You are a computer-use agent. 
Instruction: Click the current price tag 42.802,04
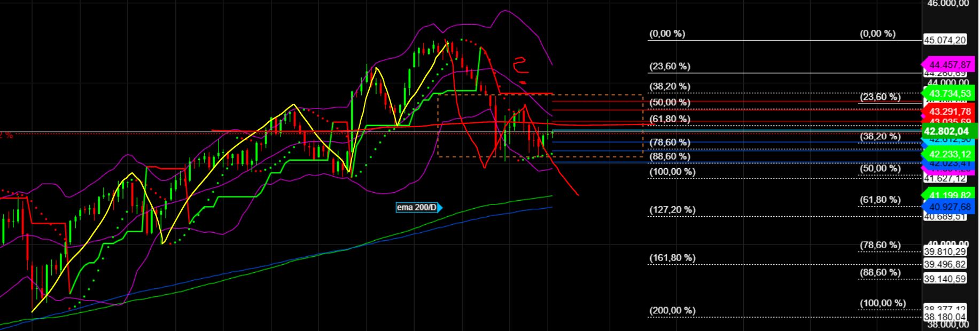950,131
